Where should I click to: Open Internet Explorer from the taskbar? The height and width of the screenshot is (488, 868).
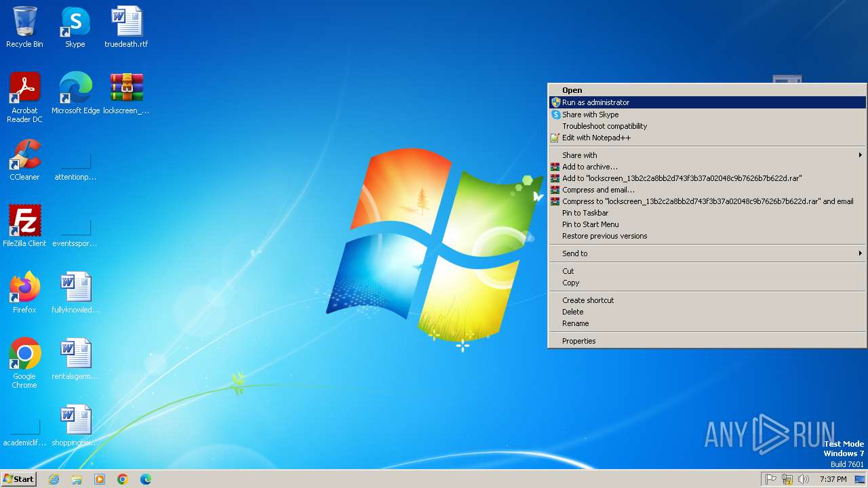point(54,479)
